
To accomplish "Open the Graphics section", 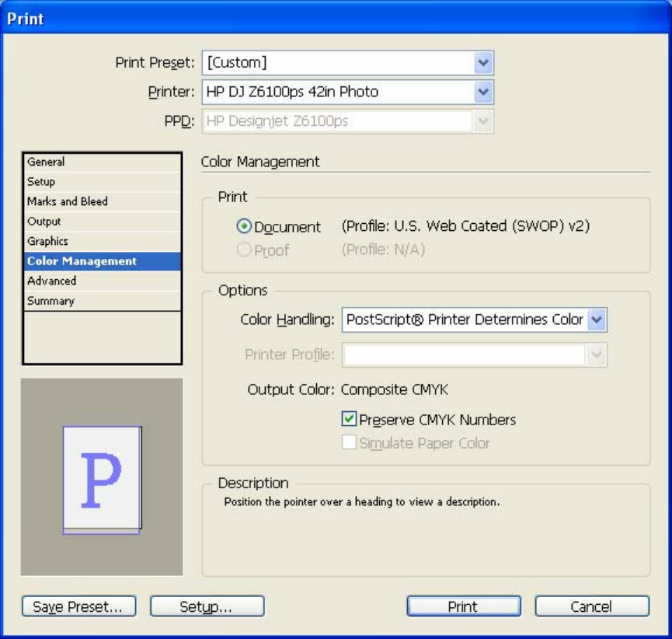I will pyautogui.click(x=102, y=242).
